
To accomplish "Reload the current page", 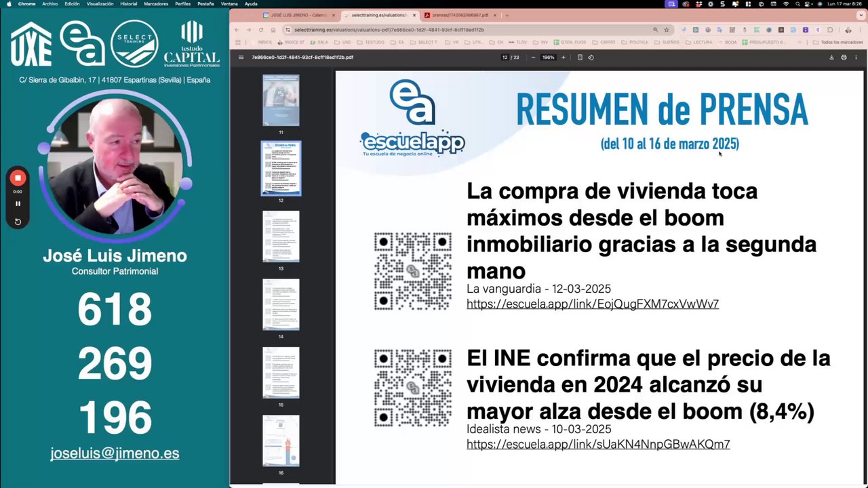I will click(261, 30).
